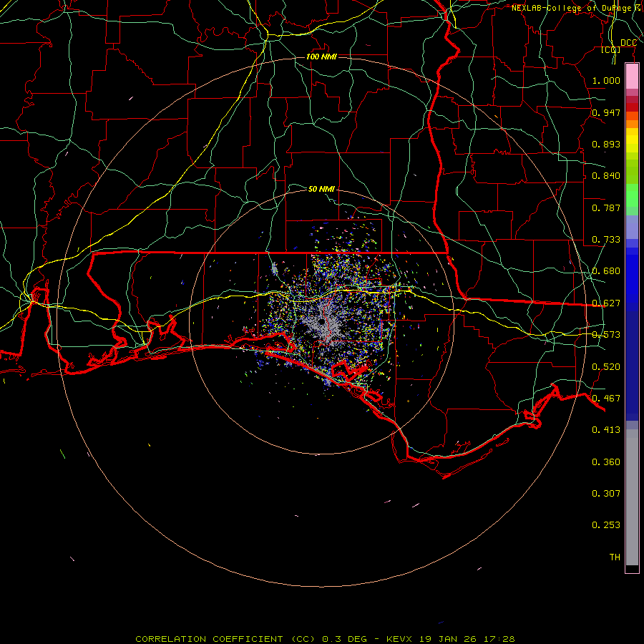
Task: Select the 0.520 scale value
Action: [x=606, y=367]
